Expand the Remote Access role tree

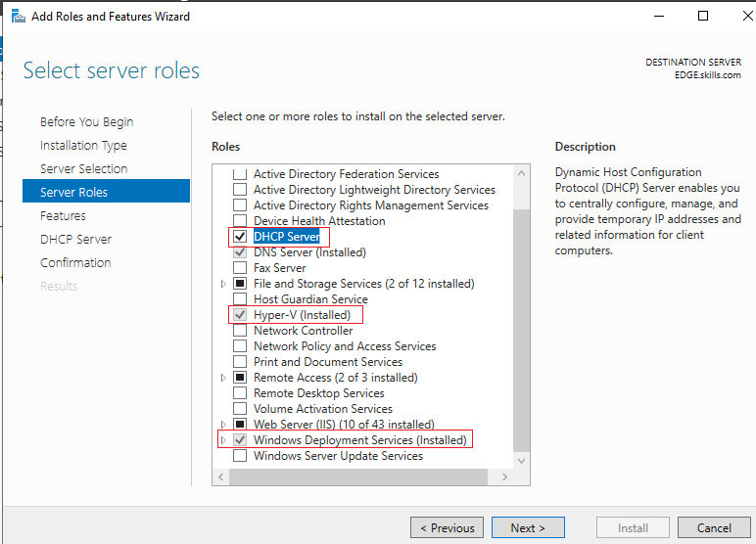tap(223, 378)
